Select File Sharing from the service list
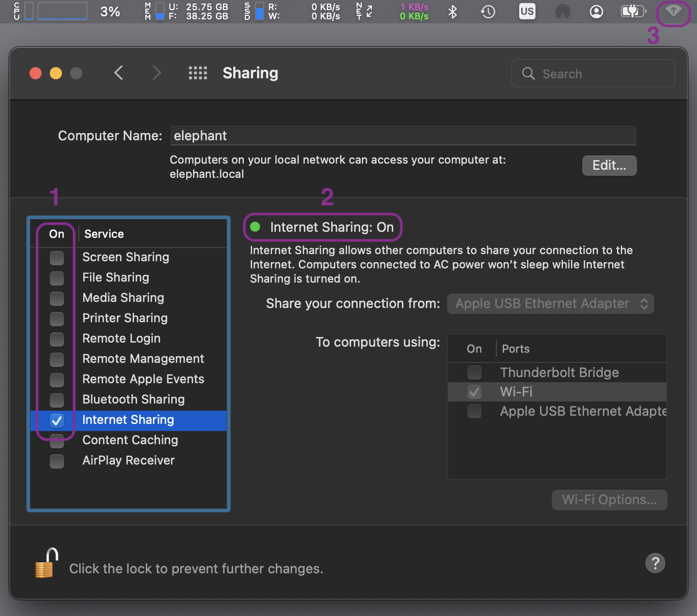This screenshot has height=616, width=697. (115, 278)
